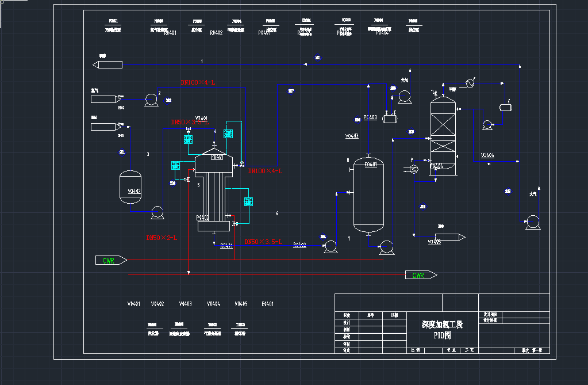Click the red DN50×2-L pipe label

point(162,238)
